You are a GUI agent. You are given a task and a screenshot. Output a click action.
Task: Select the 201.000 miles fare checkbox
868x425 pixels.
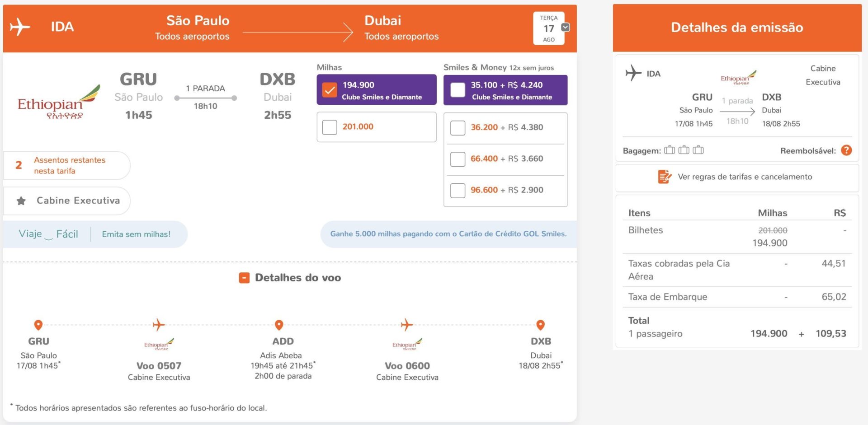330,127
